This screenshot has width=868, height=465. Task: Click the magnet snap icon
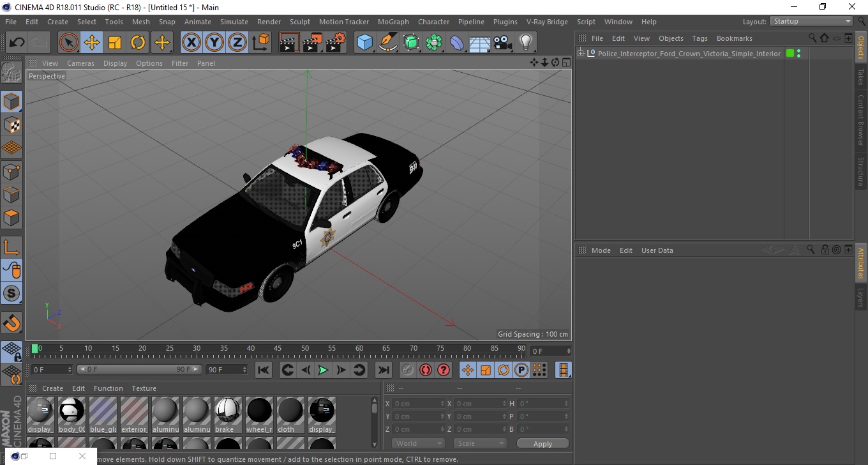11,323
